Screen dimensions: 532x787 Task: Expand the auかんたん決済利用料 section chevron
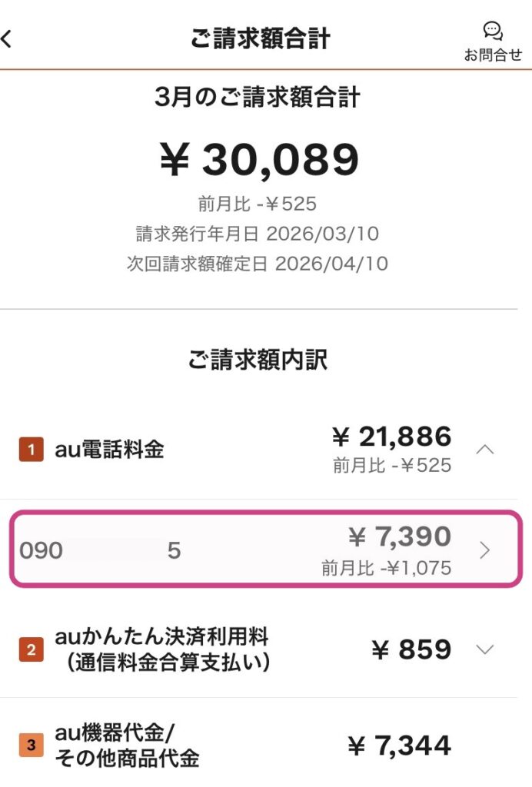coord(485,649)
